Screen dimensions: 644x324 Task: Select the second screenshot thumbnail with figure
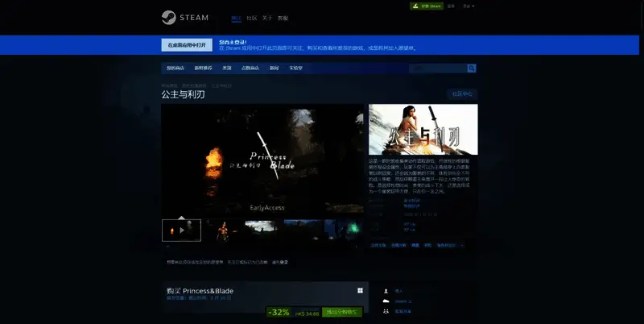point(221,230)
